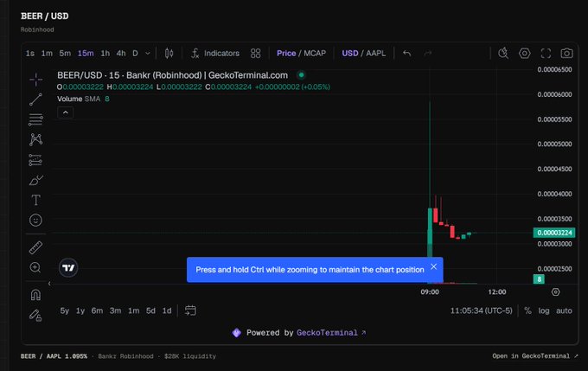
Task: Expand the more timeframes dropdown arrow
Action: pyautogui.click(x=148, y=54)
